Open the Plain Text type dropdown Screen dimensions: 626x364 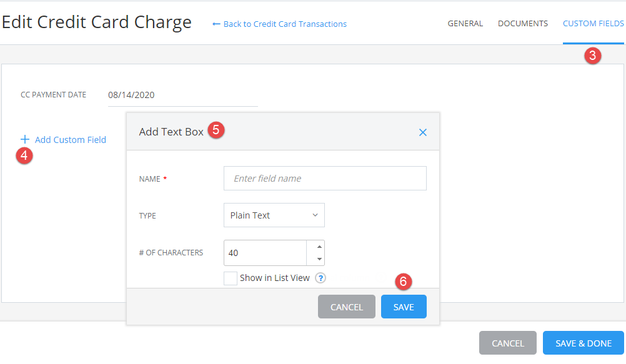click(274, 215)
